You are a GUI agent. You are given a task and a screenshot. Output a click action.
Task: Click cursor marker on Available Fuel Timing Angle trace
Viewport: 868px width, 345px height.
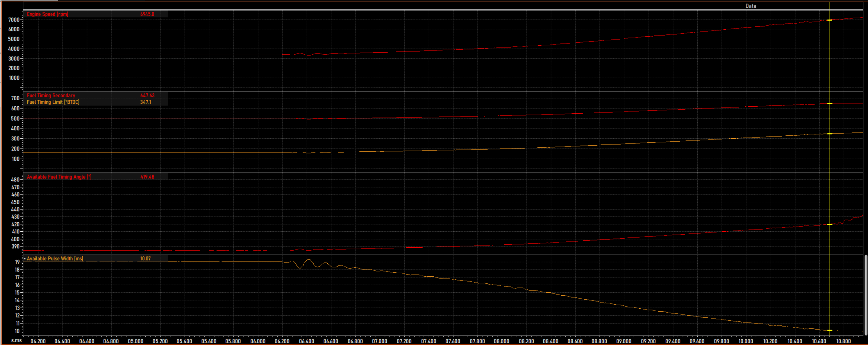(x=830, y=225)
